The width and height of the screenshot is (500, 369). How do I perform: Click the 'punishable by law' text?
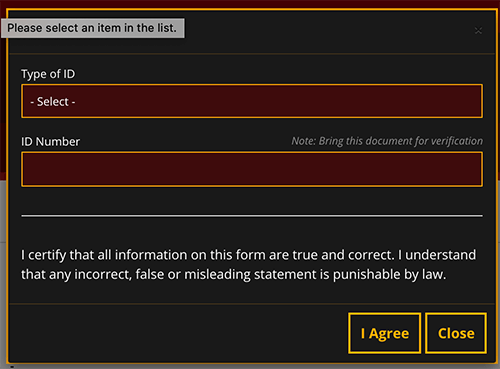(x=389, y=275)
